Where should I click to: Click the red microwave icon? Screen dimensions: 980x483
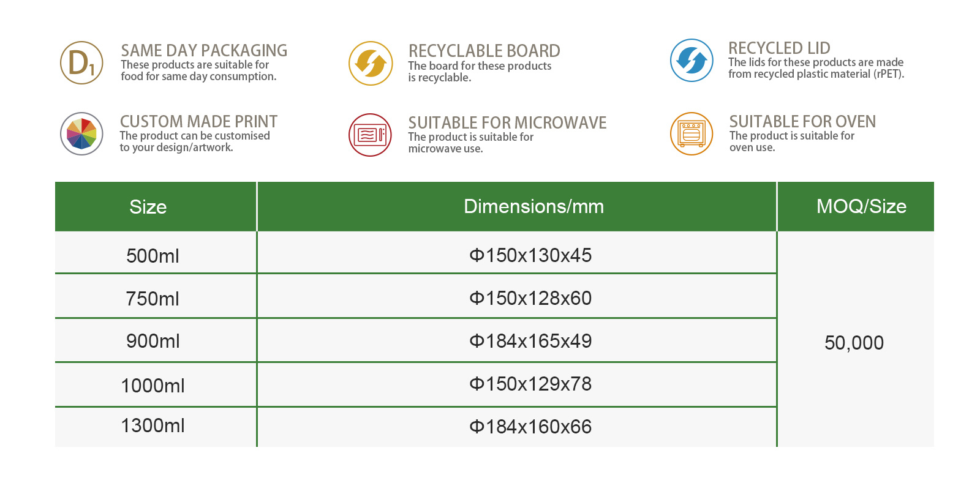pyautogui.click(x=370, y=135)
